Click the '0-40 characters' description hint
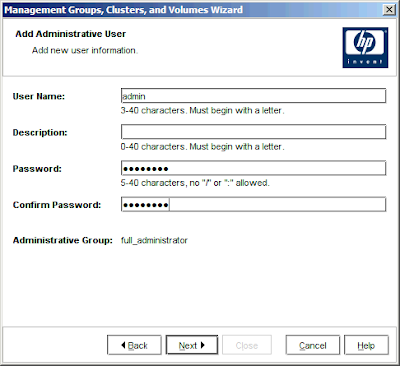Image resolution: width=400 pixels, height=366 pixels. tap(202, 147)
